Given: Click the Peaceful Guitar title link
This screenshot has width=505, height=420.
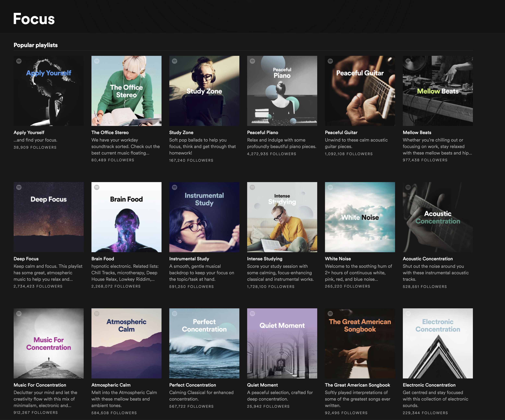Looking at the screenshot, I should [x=341, y=132].
